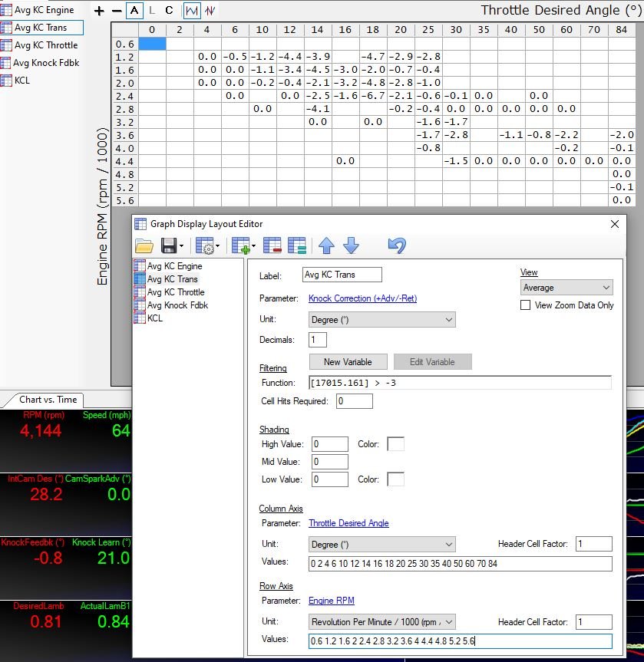Select Avg KC Trans in the editor list
644x662 pixels.
pyautogui.click(x=166, y=279)
